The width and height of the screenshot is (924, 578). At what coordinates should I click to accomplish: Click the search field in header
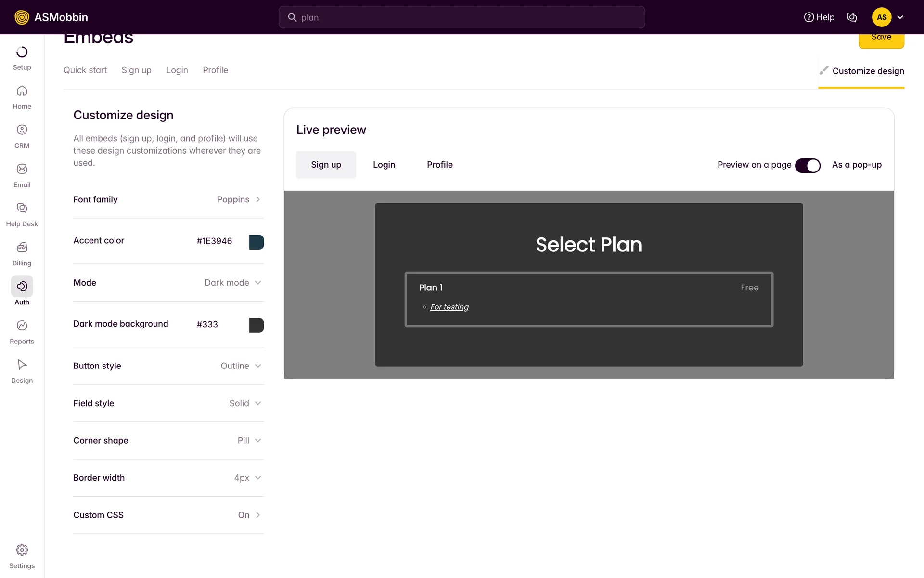pyautogui.click(x=462, y=17)
